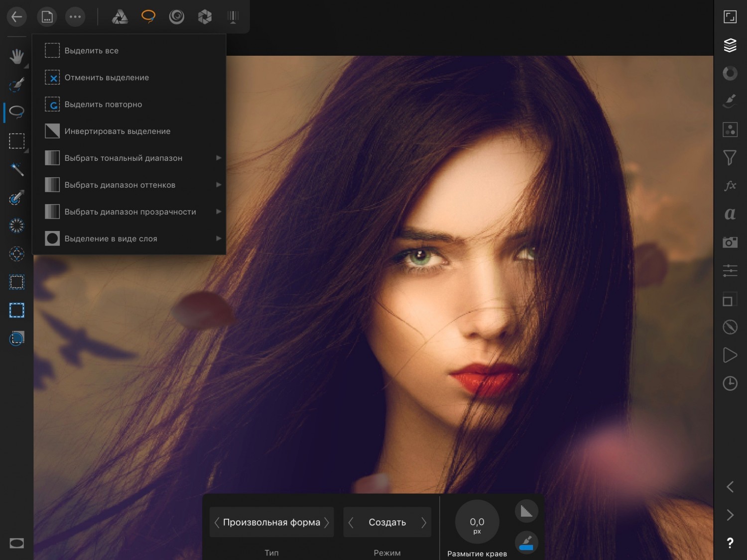This screenshot has width=747, height=560.
Task: Open the Document menu icon
Action: coord(47,17)
